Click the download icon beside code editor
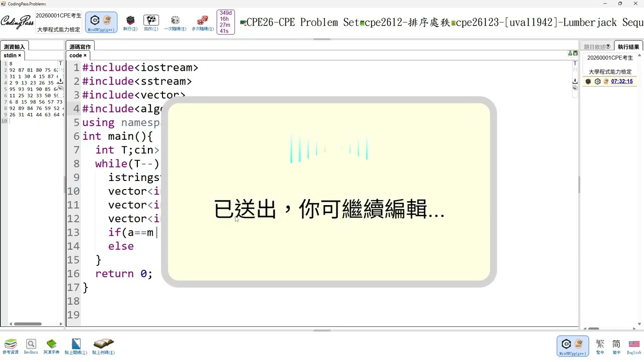 [575, 81]
